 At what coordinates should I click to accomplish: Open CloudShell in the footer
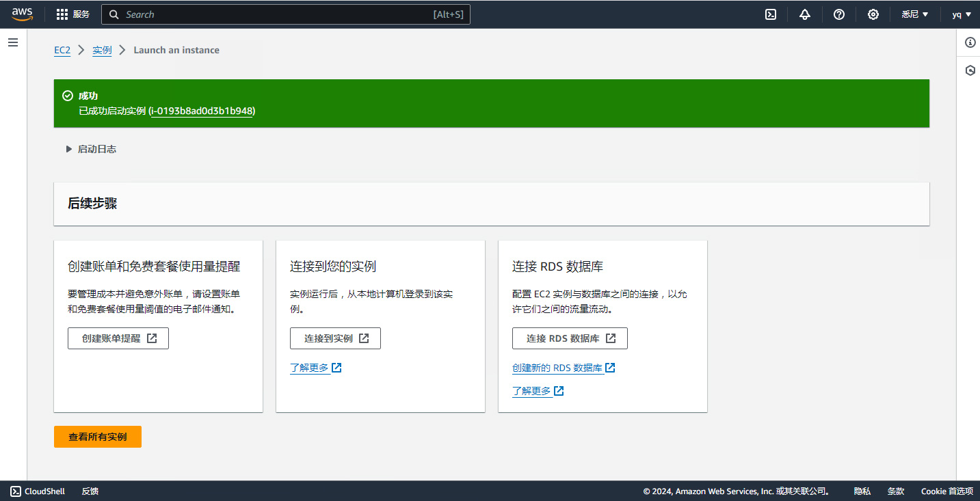[38, 491]
